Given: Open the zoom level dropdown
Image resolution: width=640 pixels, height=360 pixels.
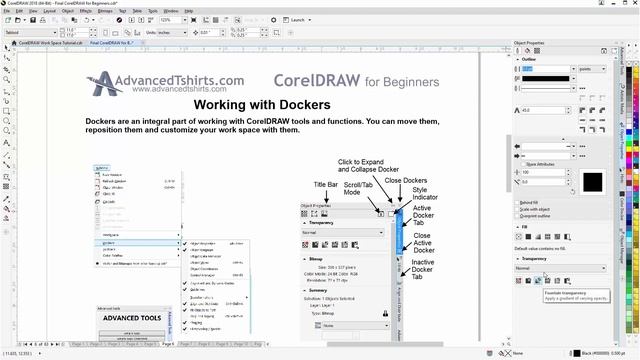Looking at the screenshot, I should pyautogui.click(x=184, y=20).
